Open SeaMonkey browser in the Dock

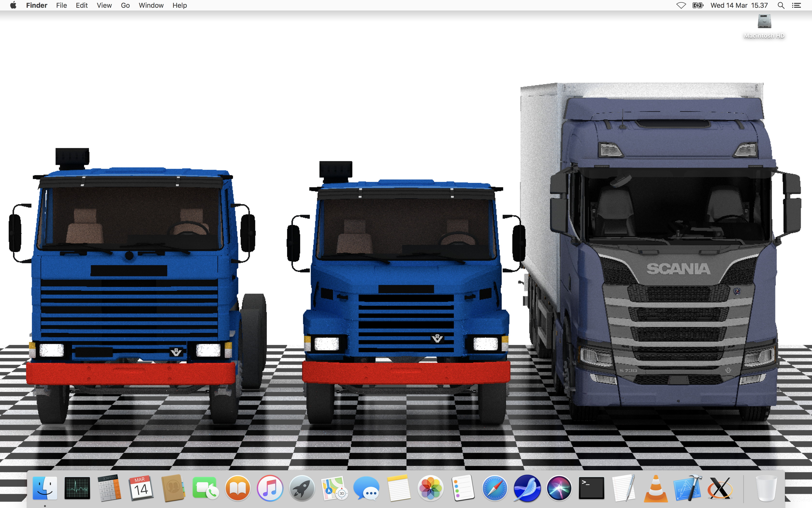tap(527, 488)
